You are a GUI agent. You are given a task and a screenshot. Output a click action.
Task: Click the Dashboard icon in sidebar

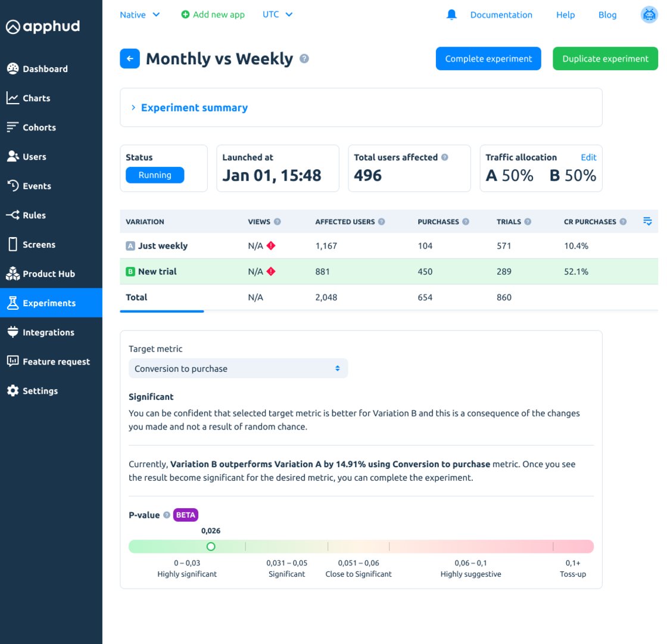[x=13, y=69]
